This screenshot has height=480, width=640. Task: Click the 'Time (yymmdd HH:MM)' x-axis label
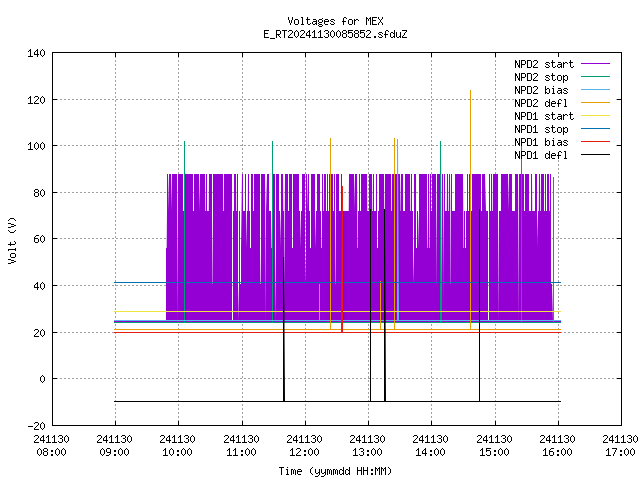click(x=335, y=471)
